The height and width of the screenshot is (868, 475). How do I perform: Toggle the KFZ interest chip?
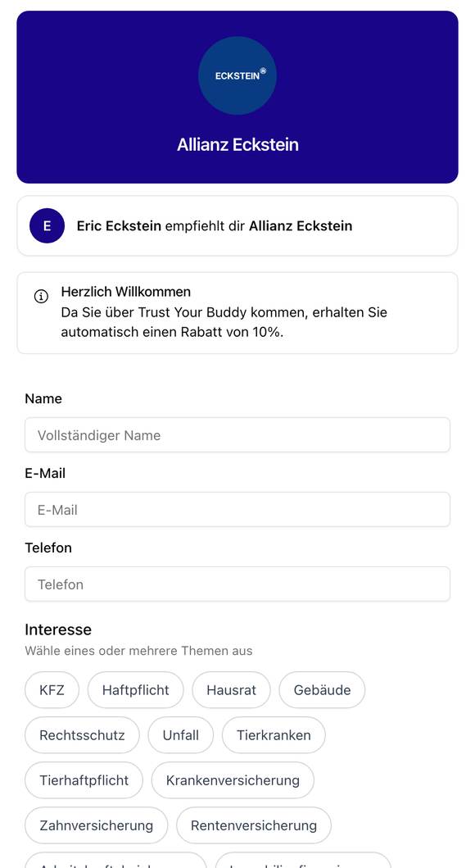coord(52,690)
